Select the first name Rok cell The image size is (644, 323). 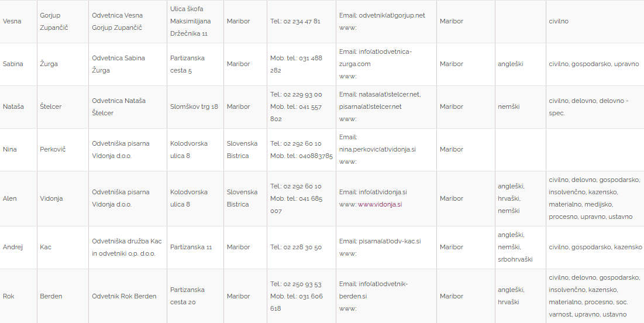(9, 296)
